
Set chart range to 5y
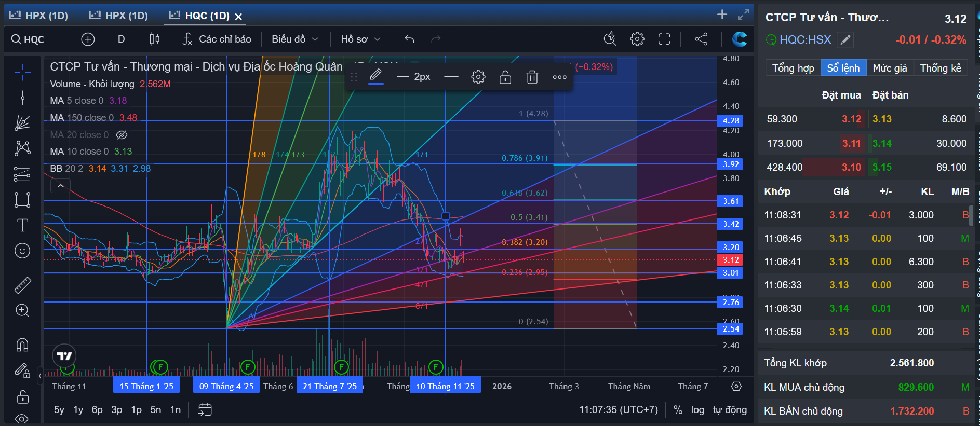click(59, 410)
